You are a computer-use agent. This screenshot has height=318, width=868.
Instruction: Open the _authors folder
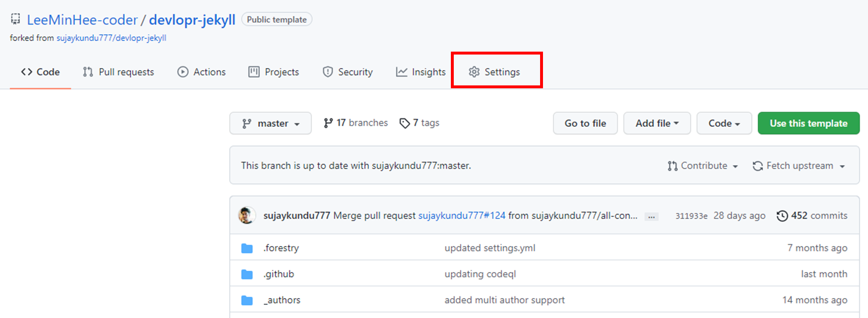point(282,300)
